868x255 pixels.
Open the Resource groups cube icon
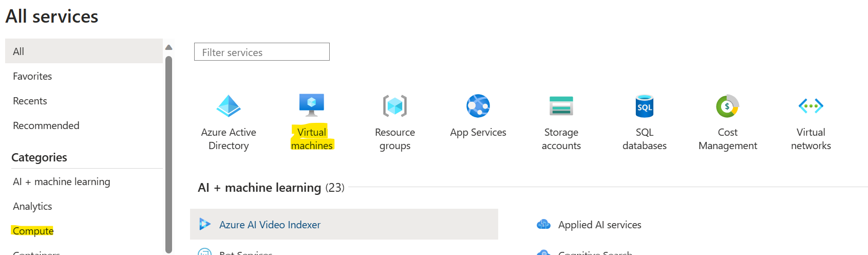(x=395, y=106)
